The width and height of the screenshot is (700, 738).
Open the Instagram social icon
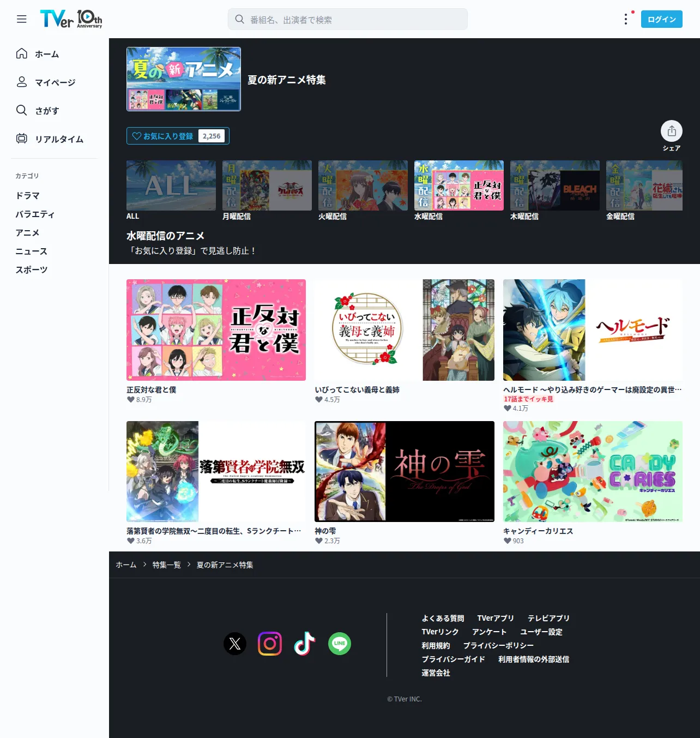click(x=270, y=644)
